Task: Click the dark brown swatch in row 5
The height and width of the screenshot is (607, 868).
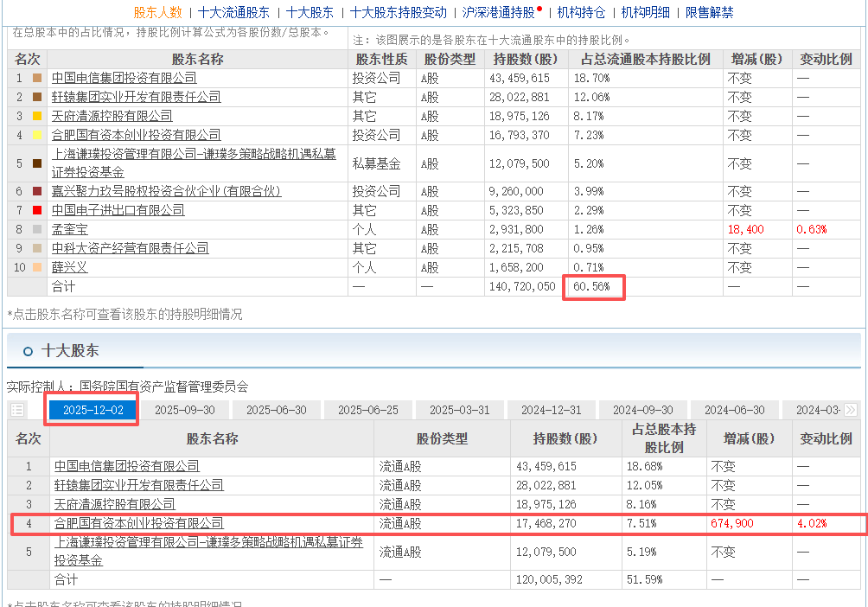Action: pyautogui.click(x=37, y=163)
